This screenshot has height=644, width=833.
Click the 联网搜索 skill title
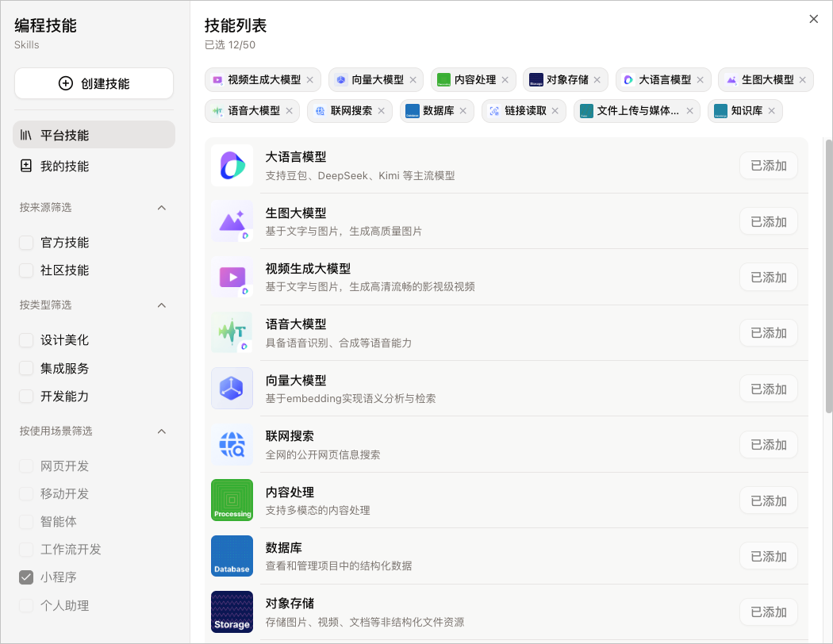tap(290, 436)
